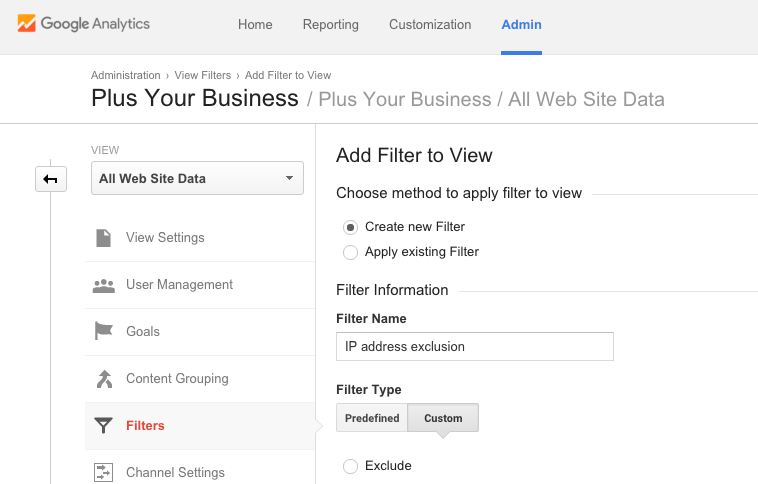This screenshot has width=758, height=484.
Task: Open the Home tab
Action: 255,25
